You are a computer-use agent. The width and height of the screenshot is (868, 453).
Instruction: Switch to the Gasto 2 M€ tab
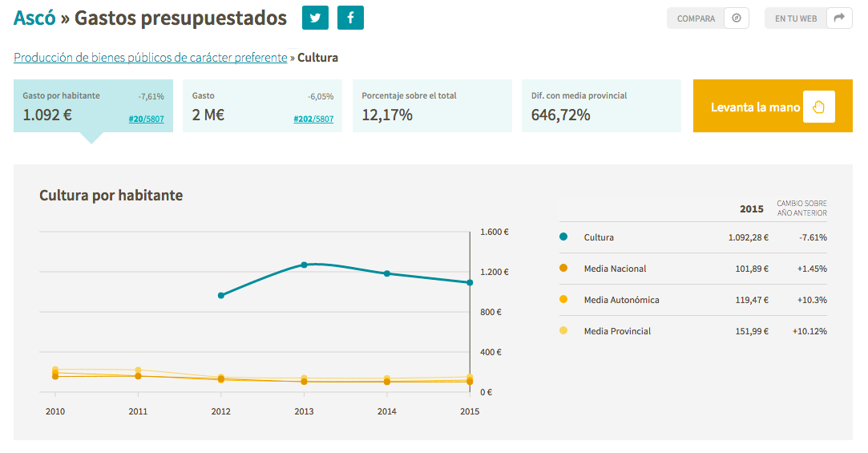pyautogui.click(x=262, y=106)
